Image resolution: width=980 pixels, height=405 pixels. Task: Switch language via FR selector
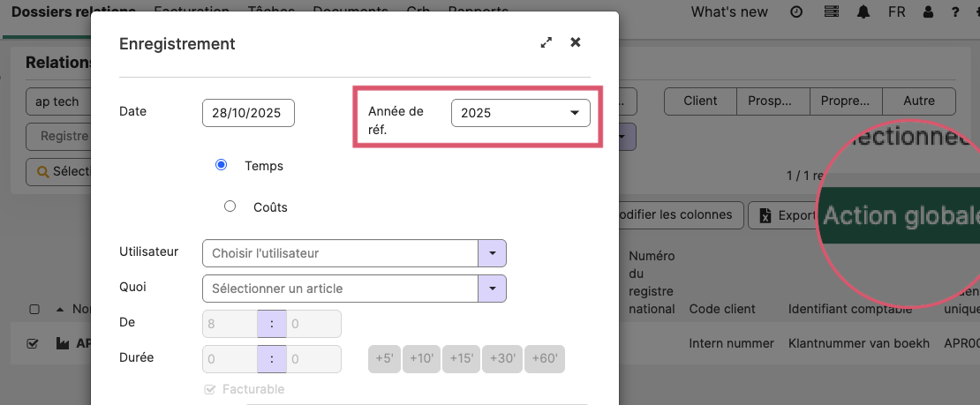pyautogui.click(x=896, y=11)
